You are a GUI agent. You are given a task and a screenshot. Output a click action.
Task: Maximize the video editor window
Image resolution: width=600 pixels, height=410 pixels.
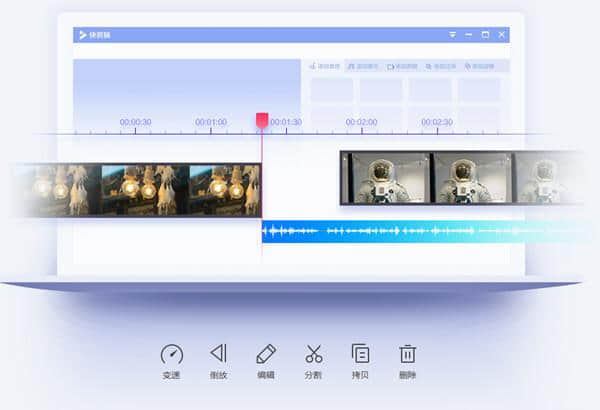pos(485,34)
